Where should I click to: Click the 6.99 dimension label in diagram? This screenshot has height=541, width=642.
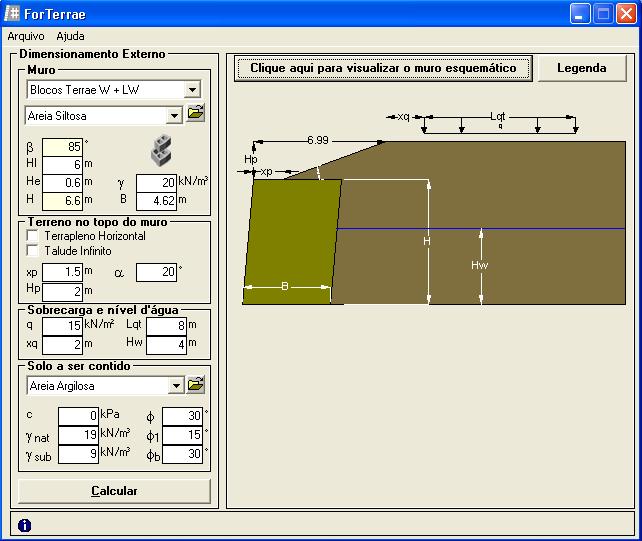(318, 140)
